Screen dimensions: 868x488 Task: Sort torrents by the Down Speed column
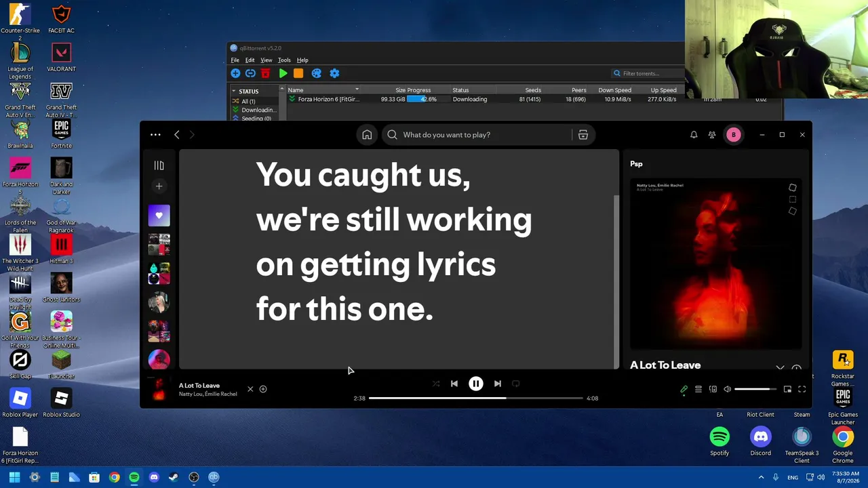614,90
